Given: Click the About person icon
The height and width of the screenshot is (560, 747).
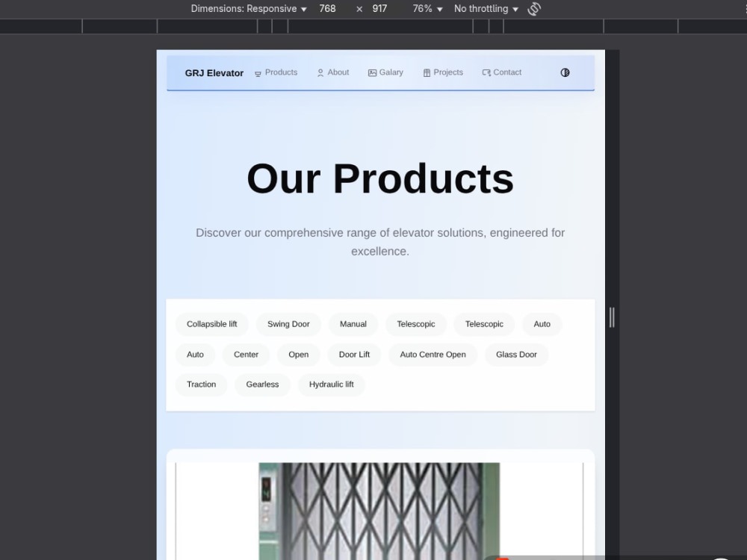Looking at the screenshot, I should [320, 73].
